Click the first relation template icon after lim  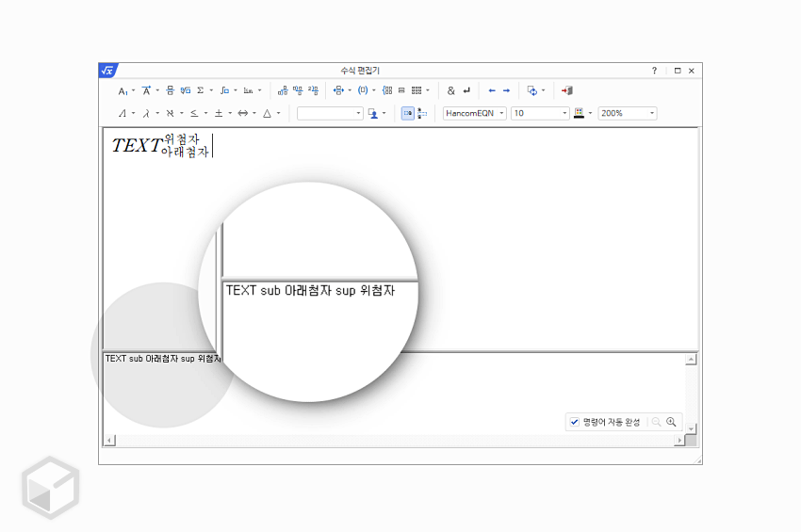283,90
